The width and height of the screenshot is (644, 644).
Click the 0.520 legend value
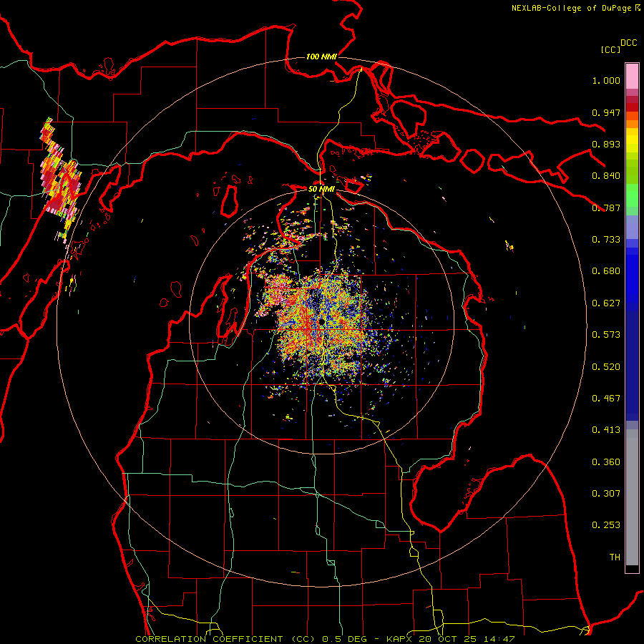click(x=606, y=367)
